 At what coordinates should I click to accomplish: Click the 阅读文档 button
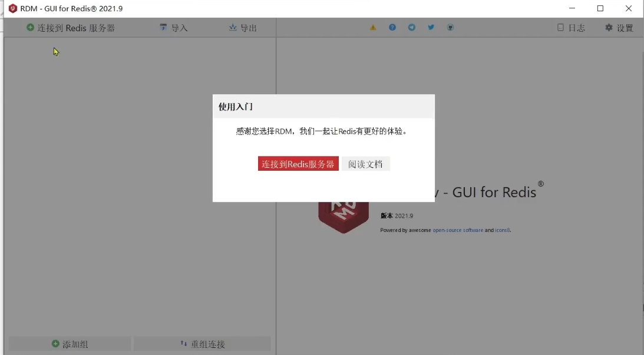[x=365, y=164]
